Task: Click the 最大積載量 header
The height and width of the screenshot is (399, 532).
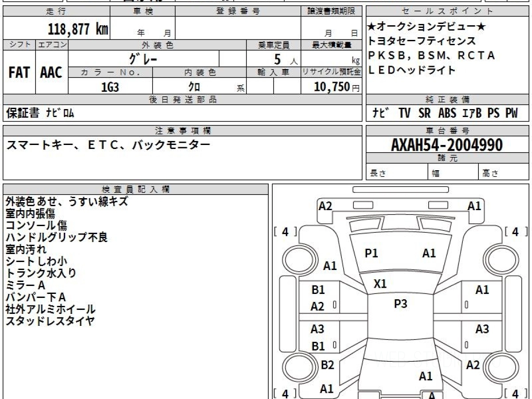Action: point(332,45)
